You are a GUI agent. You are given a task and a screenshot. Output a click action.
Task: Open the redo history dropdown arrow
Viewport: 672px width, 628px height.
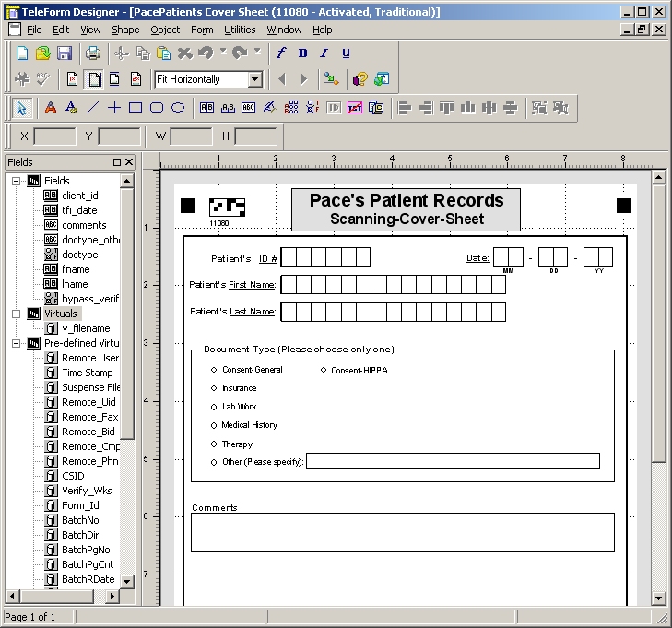(257, 51)
